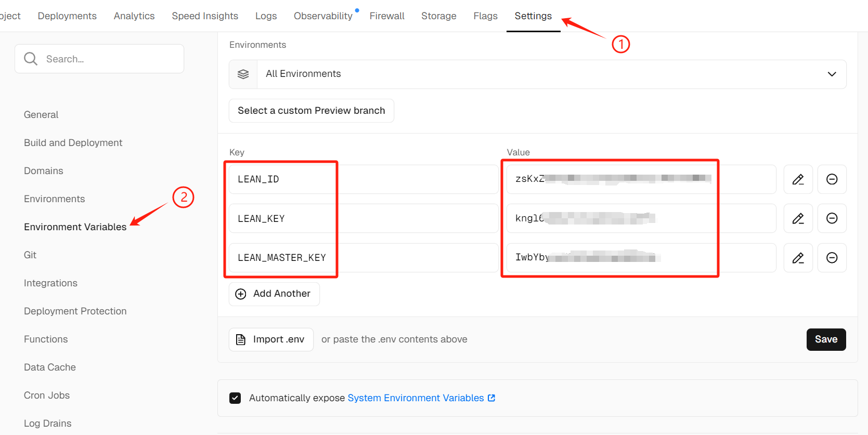Switch to the Deployments tab
Screen dimensions: 868x435
(x=67, y=16)
